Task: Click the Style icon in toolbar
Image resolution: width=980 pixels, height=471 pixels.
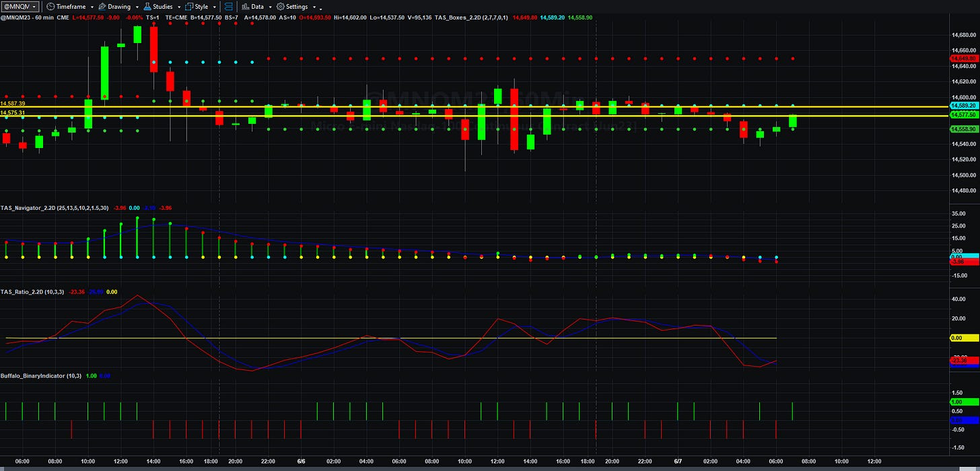Action: click(x=189, y=6)
